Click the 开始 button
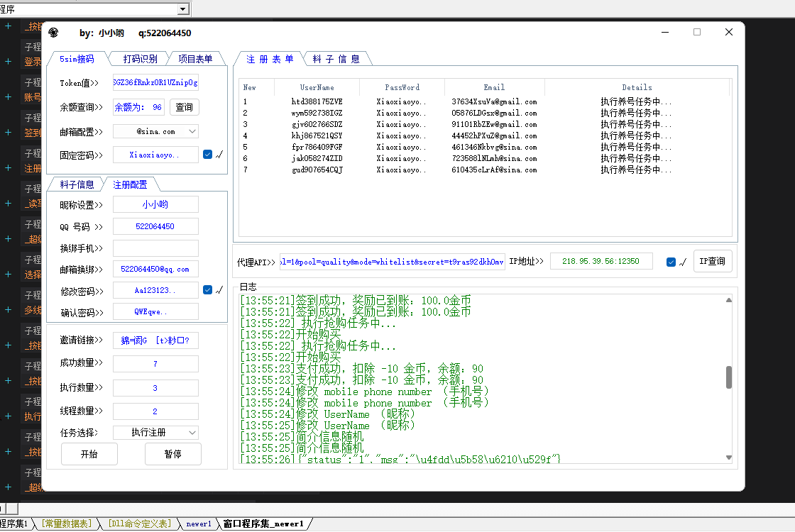 click(89, 454)
